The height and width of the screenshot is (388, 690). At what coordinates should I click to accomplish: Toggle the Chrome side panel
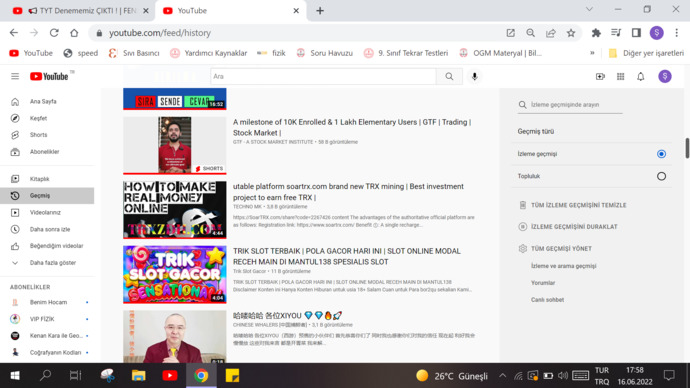(x=636, y=33)
